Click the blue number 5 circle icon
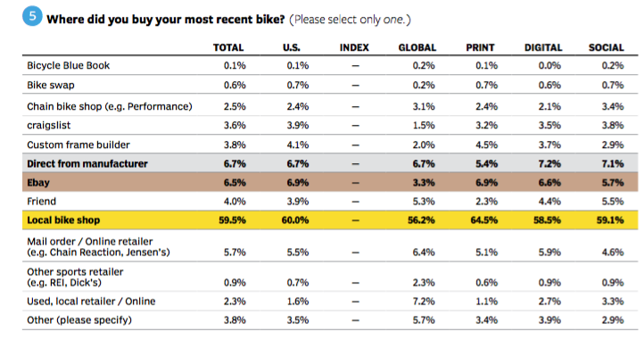The height and width of the screenshot is (340, 644). click(32, 16)
